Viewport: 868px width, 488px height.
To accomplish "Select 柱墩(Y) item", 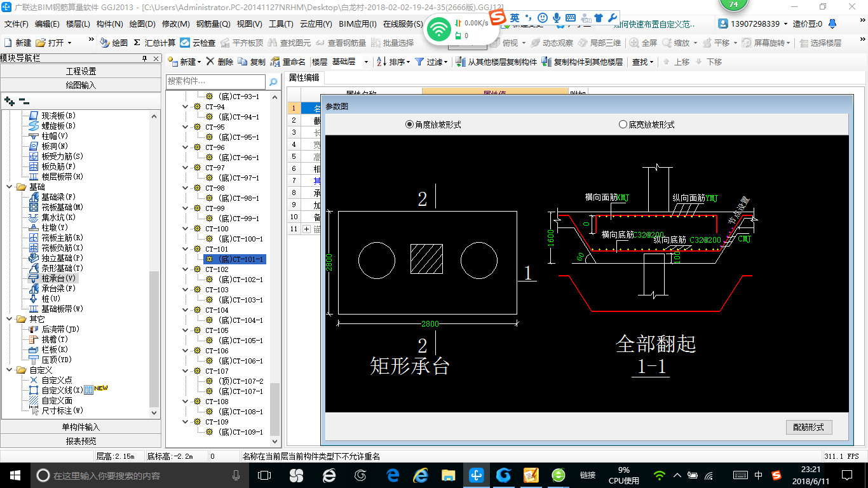I will coord(55,227).
